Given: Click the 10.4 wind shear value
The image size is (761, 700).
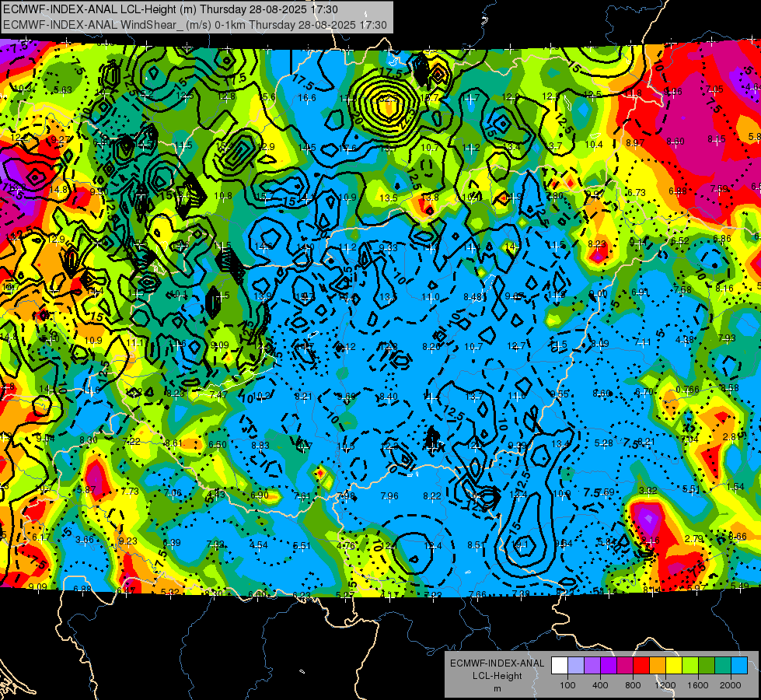Looking at the screenshot, I should click(594, 144).
